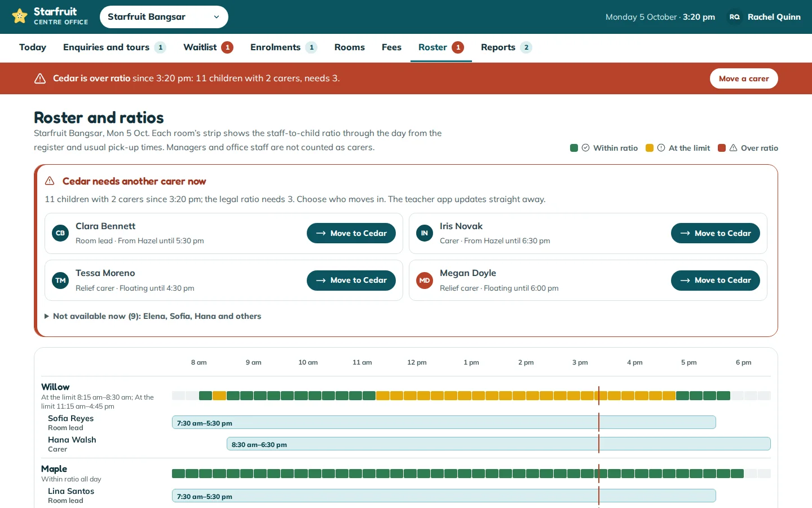
Task: Click the Waitlist tab's red badge
Action: (227, 47)
